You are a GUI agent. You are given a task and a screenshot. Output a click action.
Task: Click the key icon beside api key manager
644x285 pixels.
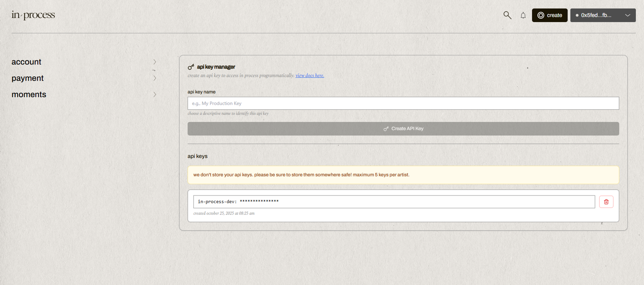[191, 67]
